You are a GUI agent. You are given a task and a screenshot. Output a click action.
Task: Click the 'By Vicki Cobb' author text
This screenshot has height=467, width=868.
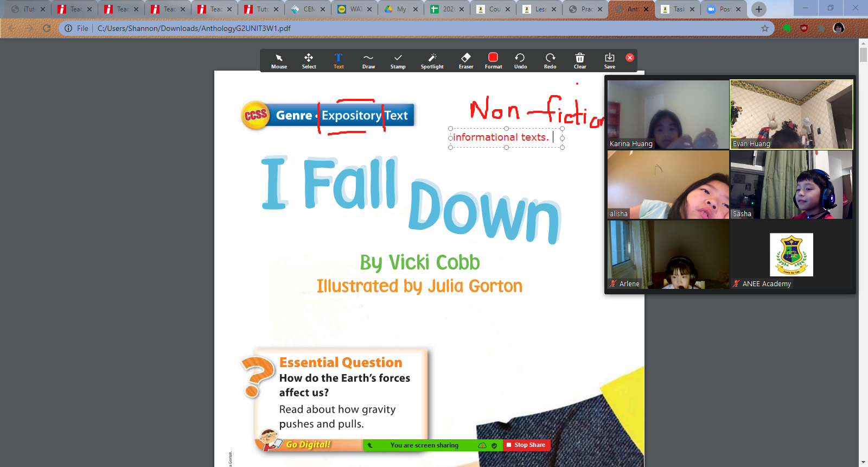(x=420, y=263)
